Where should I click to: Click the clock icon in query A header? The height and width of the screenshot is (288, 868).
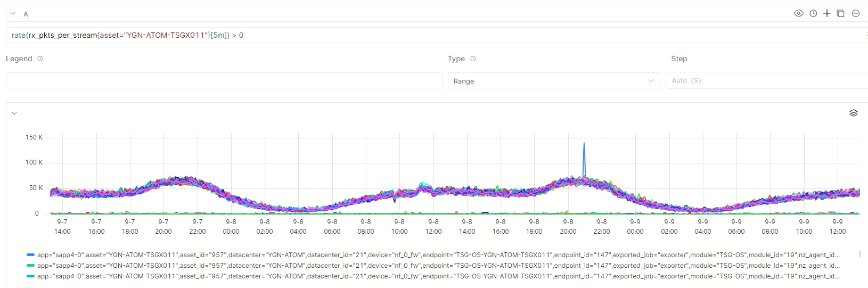pos(813,13)
